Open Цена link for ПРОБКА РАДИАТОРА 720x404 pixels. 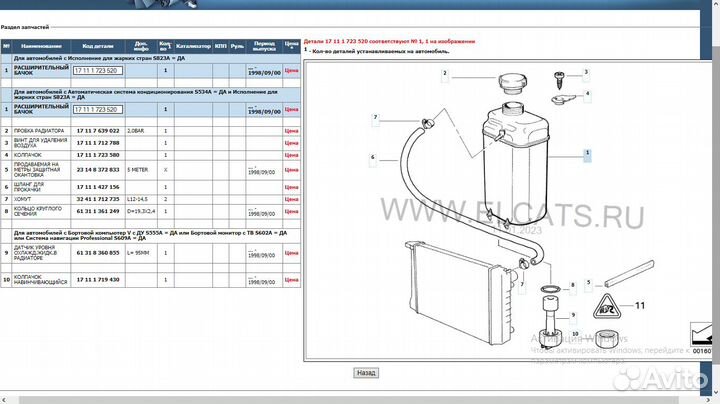click(x=292, y=131)
